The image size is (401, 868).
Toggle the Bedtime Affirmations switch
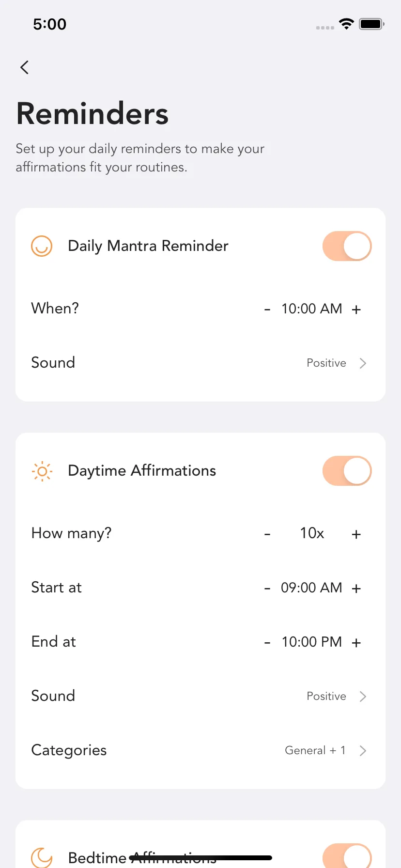coord(347,856)
